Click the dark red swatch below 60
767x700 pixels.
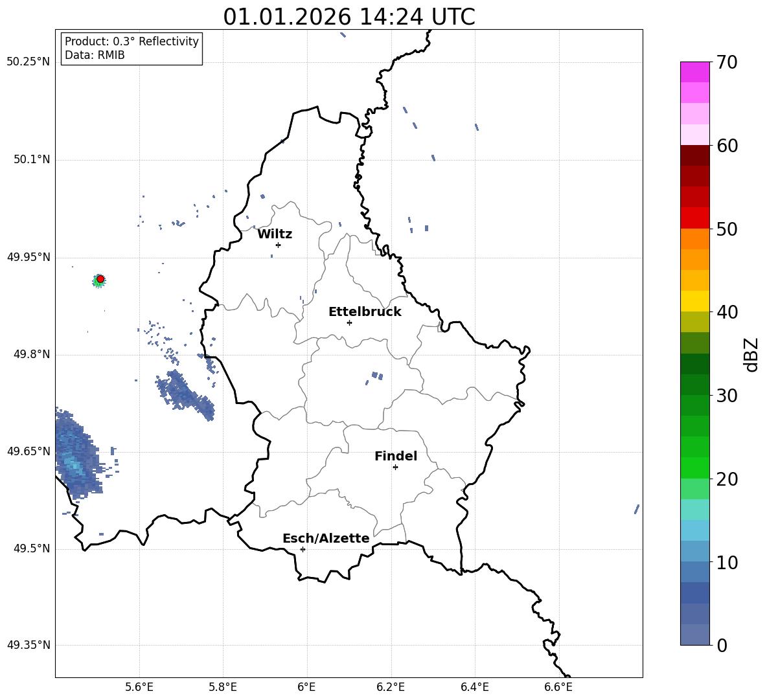(694, 155)
